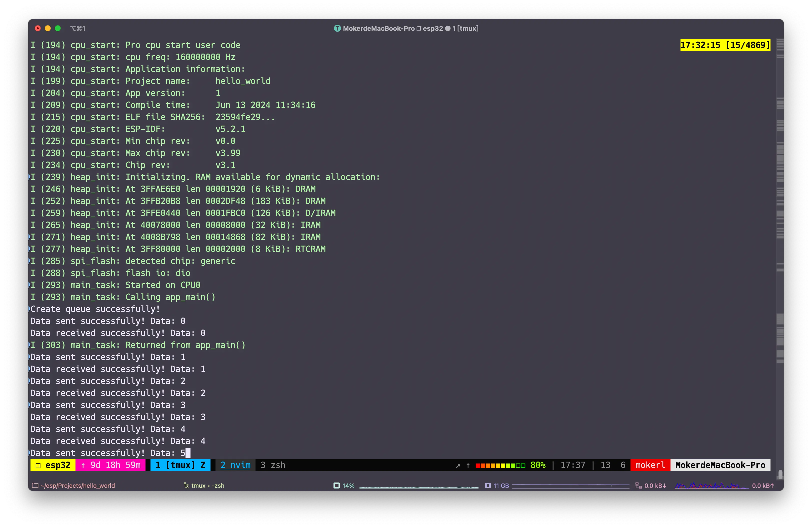Click the mark beside Data sent successfully Data: 5
This screenshot has width=812, height=528.
coord(29,452)
